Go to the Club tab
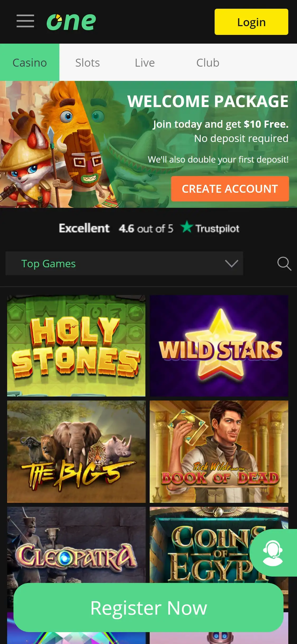This screenshot has width=297, height=644. tap(208, 63)
